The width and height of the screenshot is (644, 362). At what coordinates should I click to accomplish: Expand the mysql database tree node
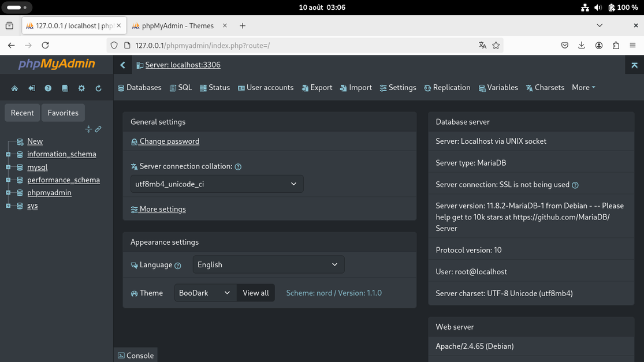point(8,167)
